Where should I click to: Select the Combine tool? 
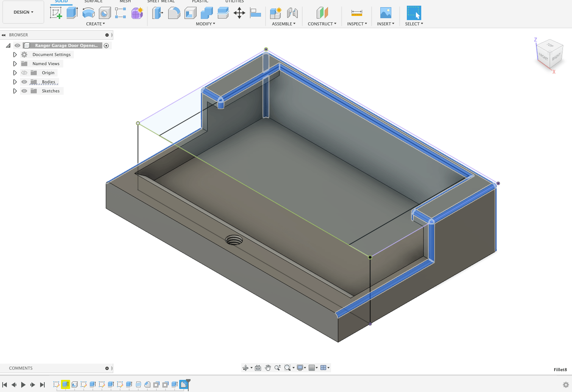point(206,13)
